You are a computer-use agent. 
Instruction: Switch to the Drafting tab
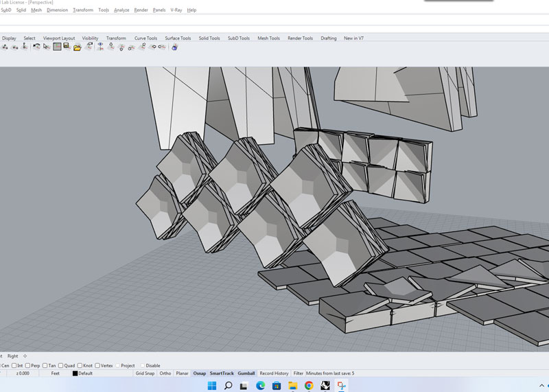[329, 38]
